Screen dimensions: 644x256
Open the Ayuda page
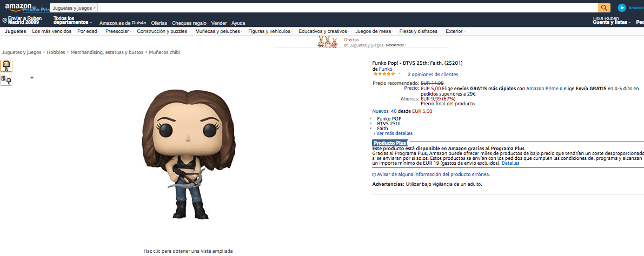coord(238,23)
